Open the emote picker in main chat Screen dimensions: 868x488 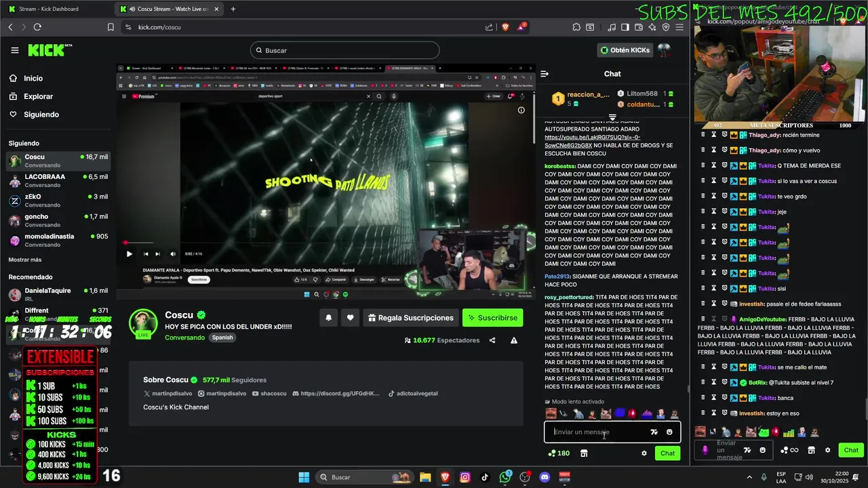pos(669,432)
